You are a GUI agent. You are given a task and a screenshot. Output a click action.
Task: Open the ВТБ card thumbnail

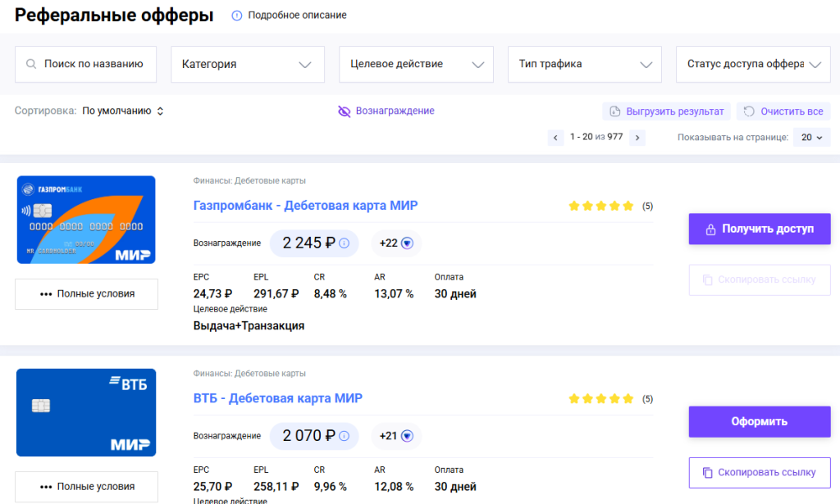[86, 412]
